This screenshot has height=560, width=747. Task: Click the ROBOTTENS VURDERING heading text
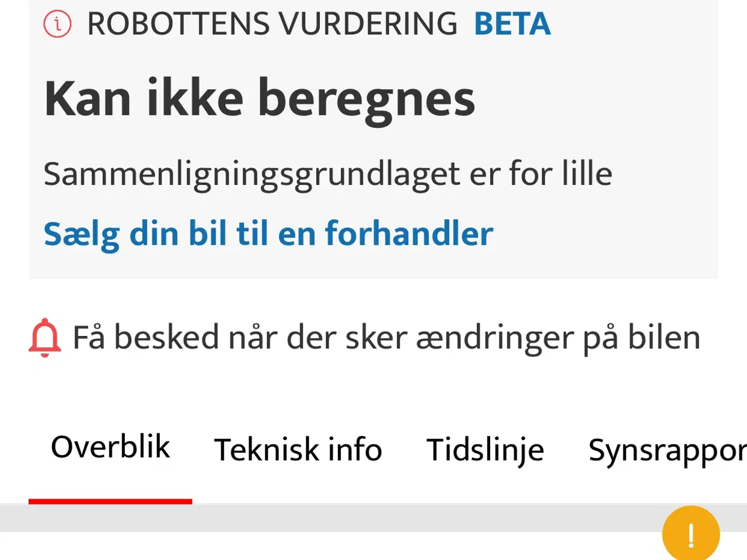[272, 24]
